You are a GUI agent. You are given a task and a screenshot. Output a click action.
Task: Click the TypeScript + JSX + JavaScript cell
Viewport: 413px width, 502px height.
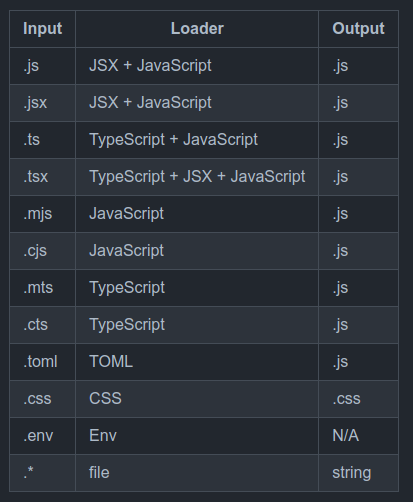pyautogui.click(x=197, y=177)
